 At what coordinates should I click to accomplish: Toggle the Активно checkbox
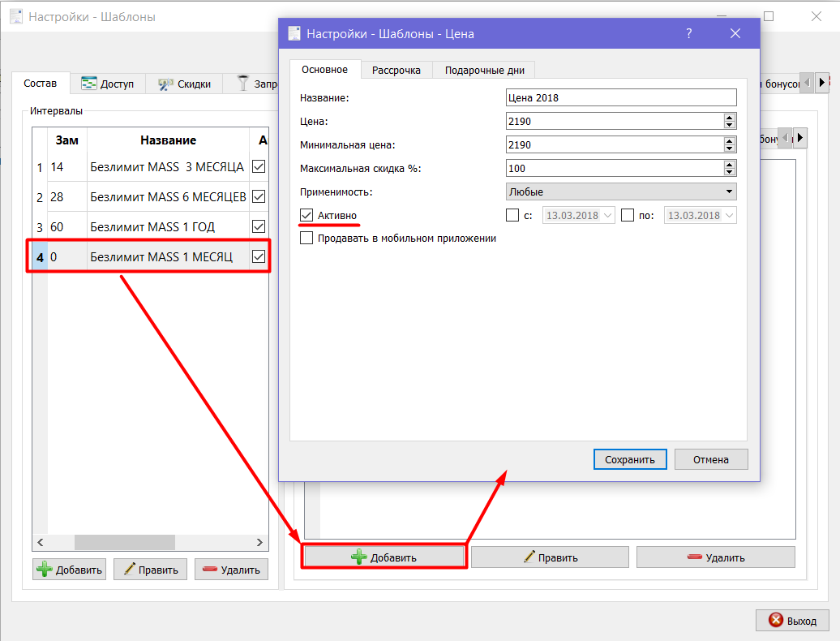pyautogui.click(x=306, y=215)
